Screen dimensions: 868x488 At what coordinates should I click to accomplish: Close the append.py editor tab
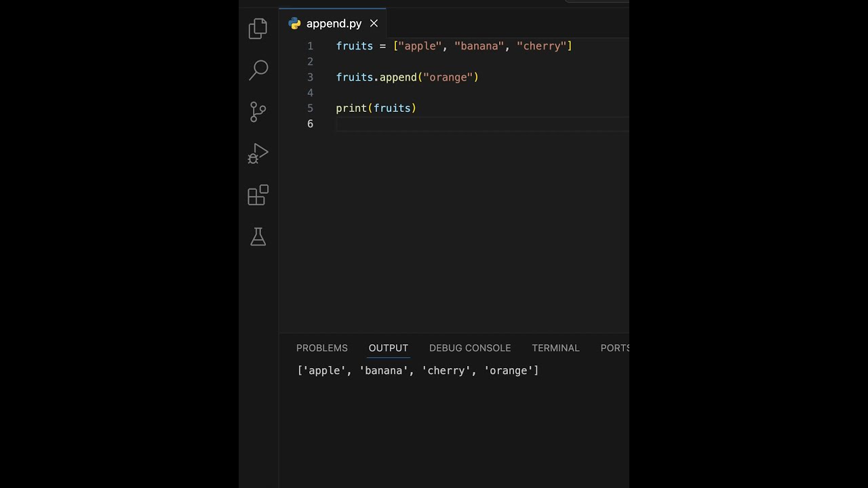(x=374, y=23)
